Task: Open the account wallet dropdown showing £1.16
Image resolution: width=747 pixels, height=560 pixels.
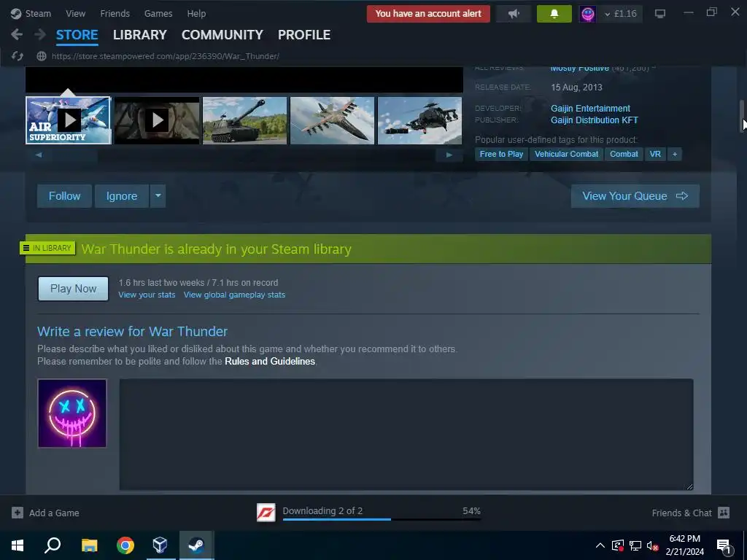Action: [621, 13]
